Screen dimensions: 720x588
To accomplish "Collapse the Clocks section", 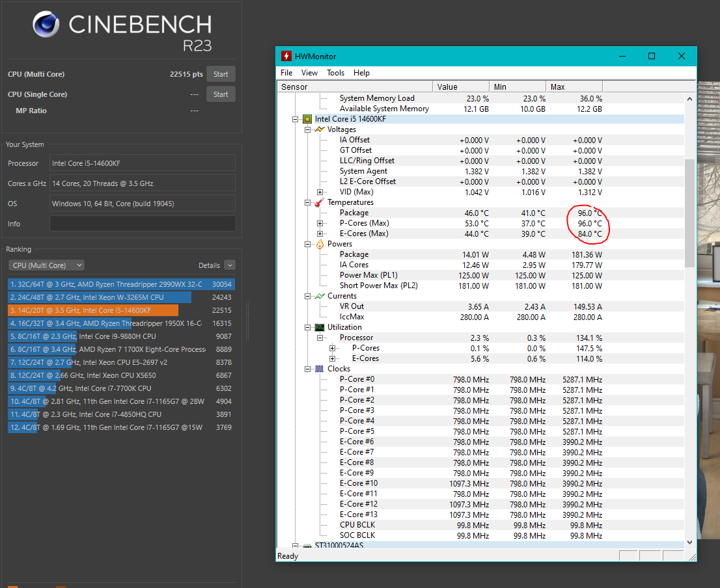I will click(x=308, y=369).
